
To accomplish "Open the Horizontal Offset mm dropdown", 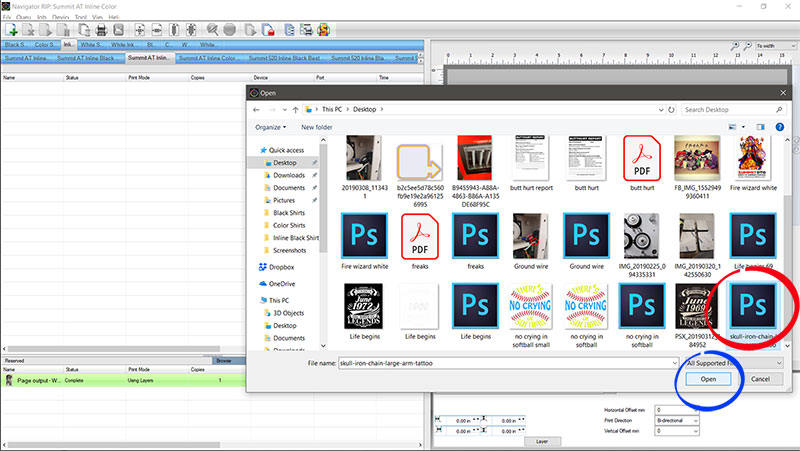I will [x=677, y=410].
